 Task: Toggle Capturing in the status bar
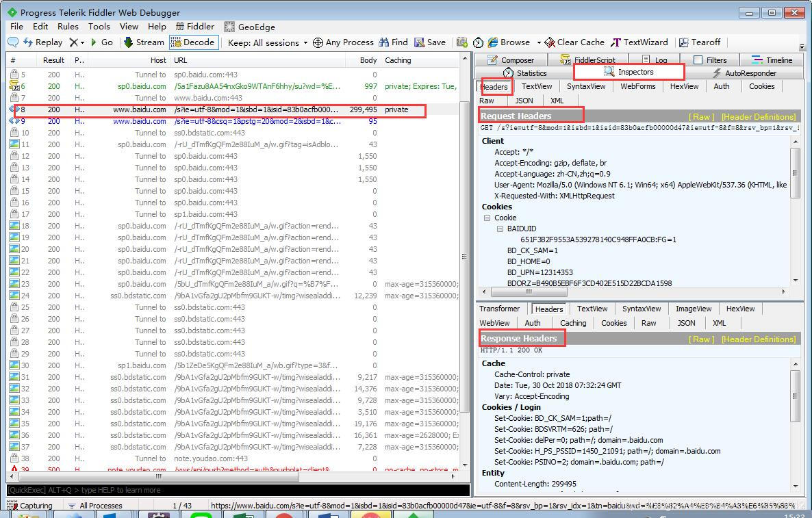click(29, 506)
